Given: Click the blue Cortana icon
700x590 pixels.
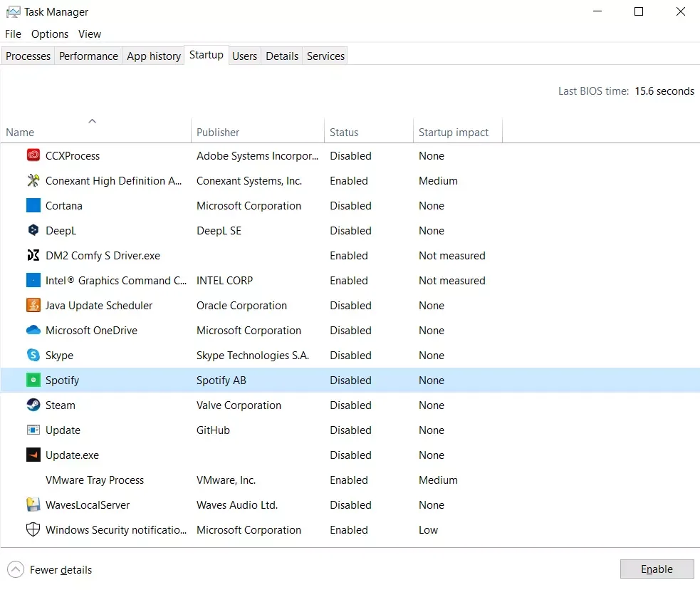Looking at the screenshot, I should pos(33,205).
